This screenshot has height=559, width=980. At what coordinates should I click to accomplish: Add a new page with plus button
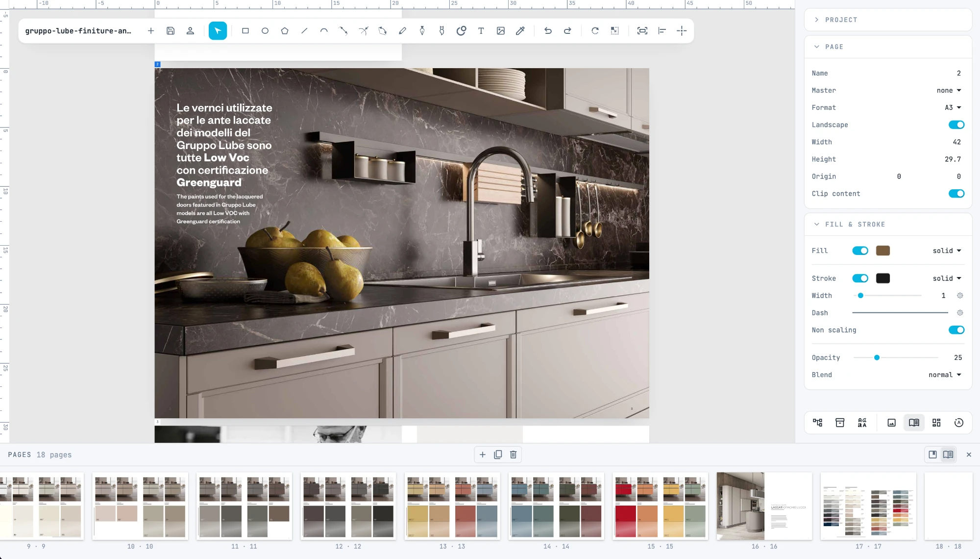pos(483,455)
